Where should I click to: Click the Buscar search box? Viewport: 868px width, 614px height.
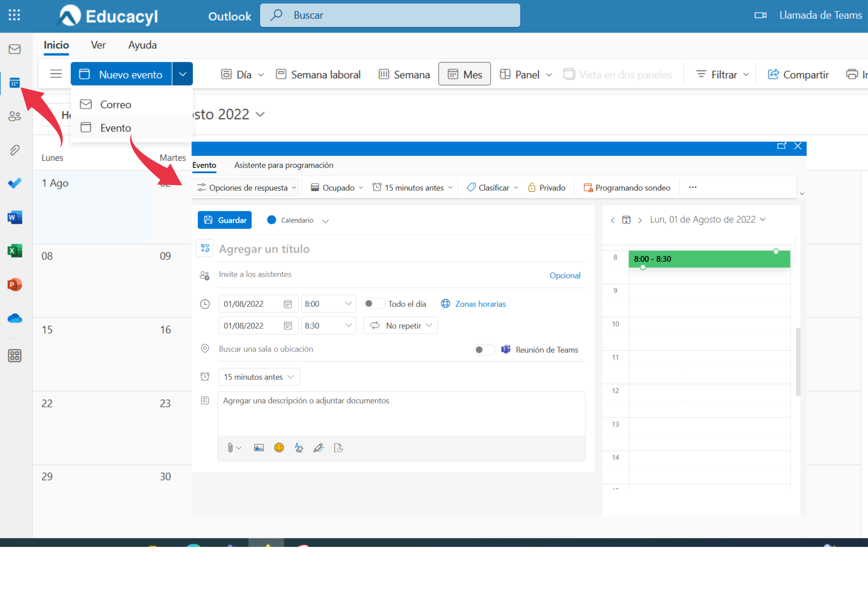click(x=390, y=15)
